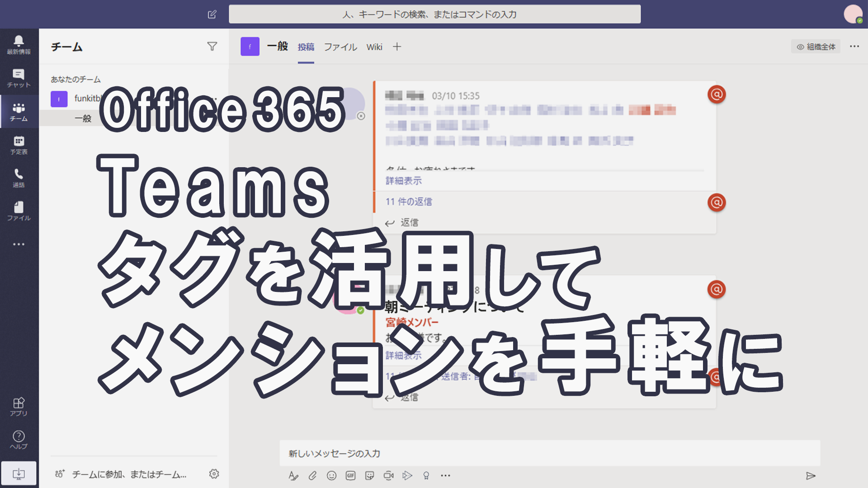Open the Files (ファイル) sidebar icon
The height and width of the screenshot is (488, 868).
[x=19, y=211]
